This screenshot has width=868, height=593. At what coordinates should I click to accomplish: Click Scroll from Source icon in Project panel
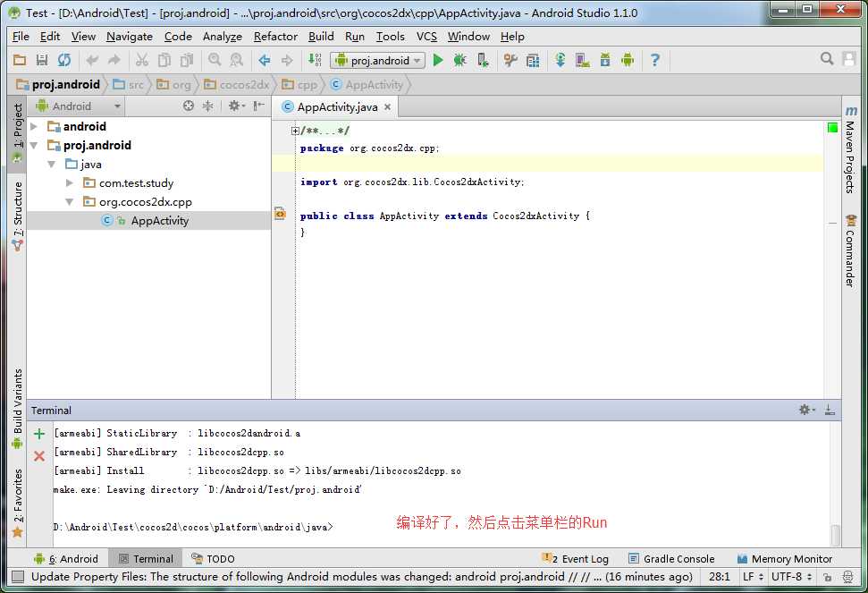click(x=189, y=106)
